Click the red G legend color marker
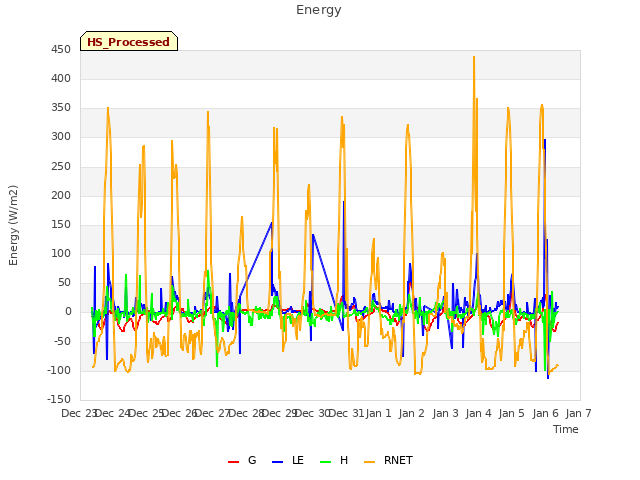Screen dimensions: 640x480 click(233, 462)
